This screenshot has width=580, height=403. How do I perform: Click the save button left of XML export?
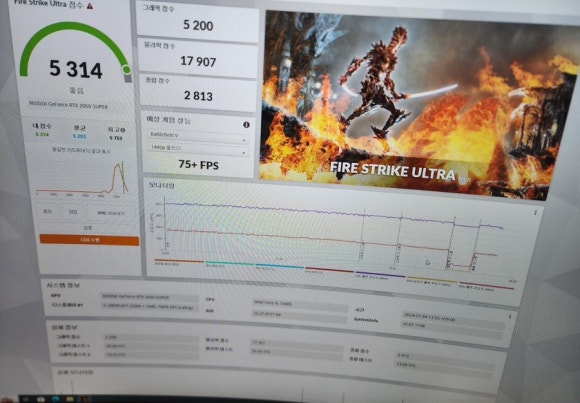[x=73, y=212]
